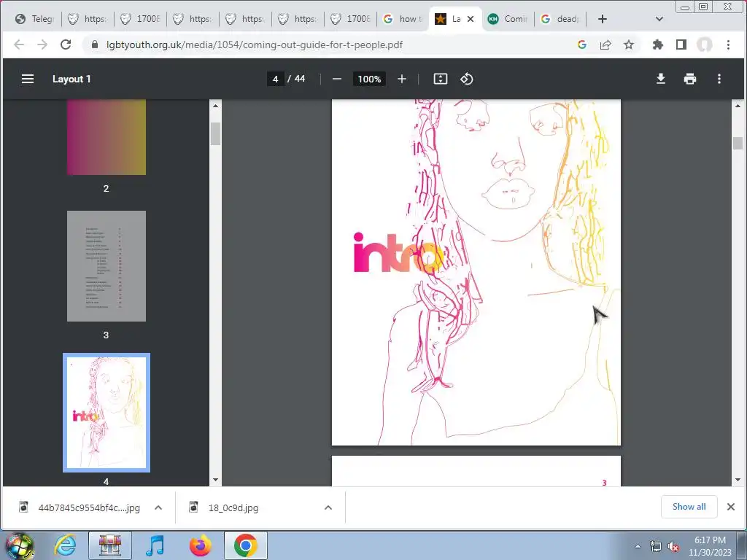The height and width of the screenshot is (560, 747).
Task: Reload the current page
Action: [x=66, y=44]
